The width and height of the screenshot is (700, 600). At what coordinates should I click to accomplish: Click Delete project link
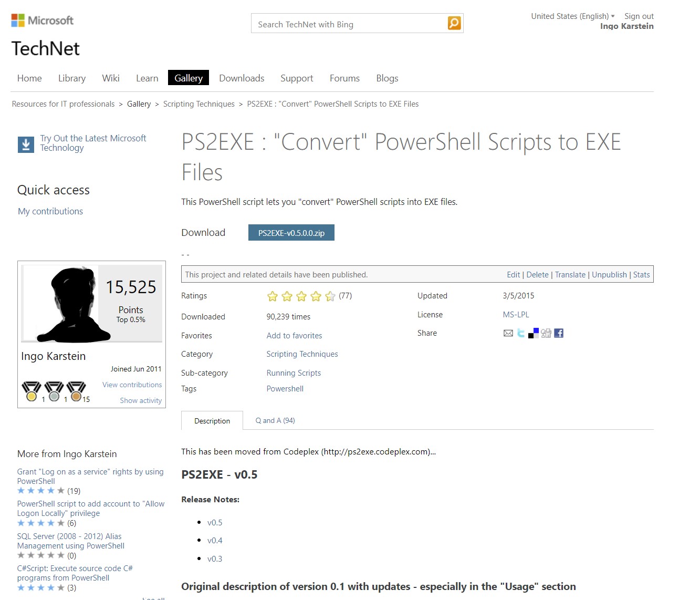click(x=537, y=275)
